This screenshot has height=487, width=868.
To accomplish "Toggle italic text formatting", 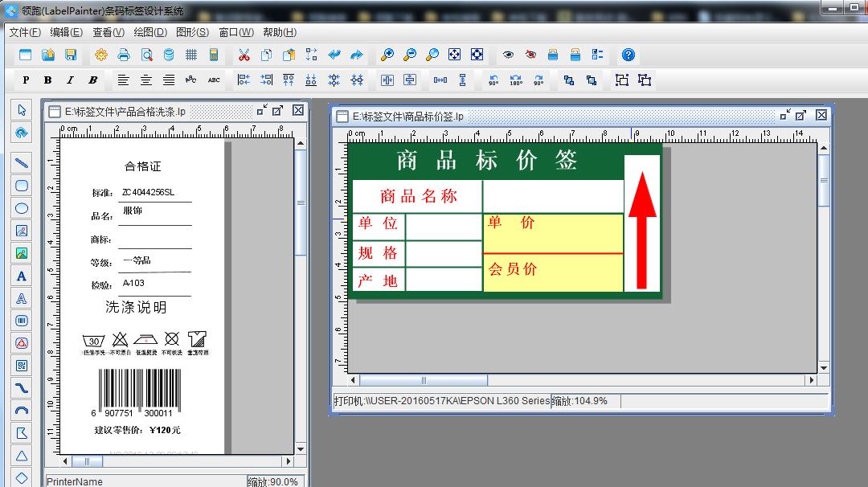I will 70,80.
